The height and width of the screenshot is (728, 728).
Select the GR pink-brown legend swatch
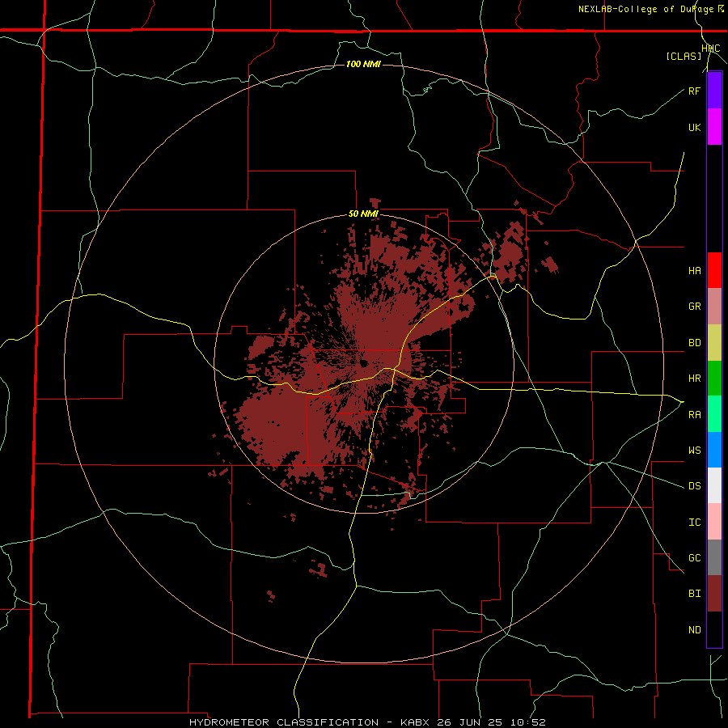(x=714, y=306)
